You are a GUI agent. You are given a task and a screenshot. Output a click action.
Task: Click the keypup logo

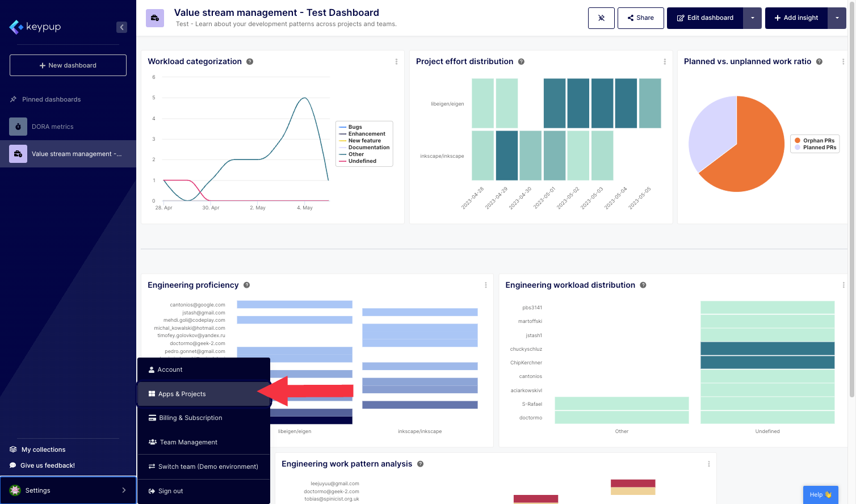click(x=35, y=27)
